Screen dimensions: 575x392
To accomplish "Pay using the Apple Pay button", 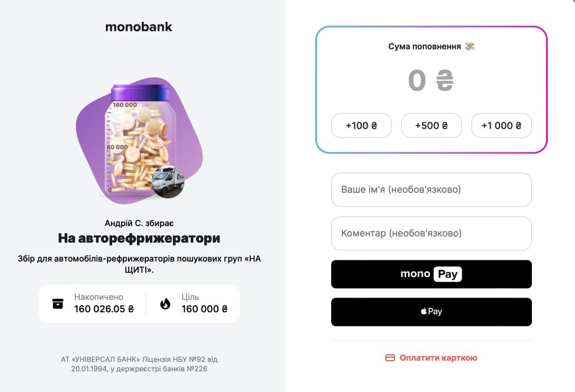I will tap(431, 312).
